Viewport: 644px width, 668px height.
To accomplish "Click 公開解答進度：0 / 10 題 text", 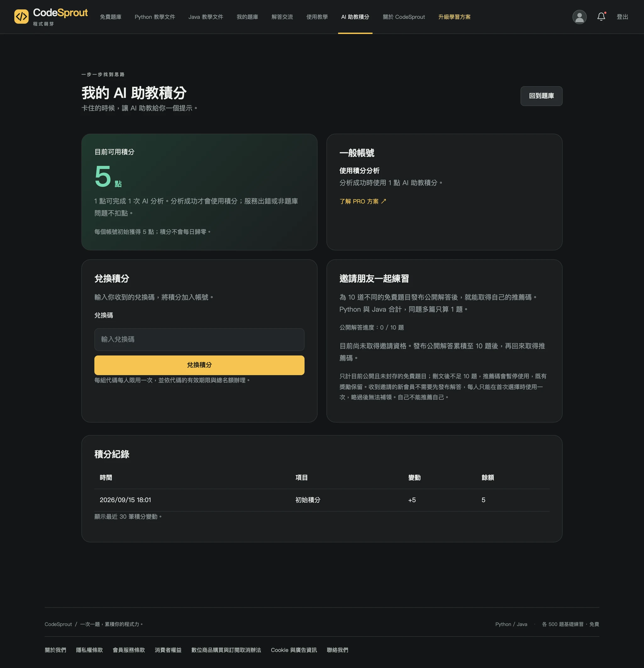I will coord(371,328).
